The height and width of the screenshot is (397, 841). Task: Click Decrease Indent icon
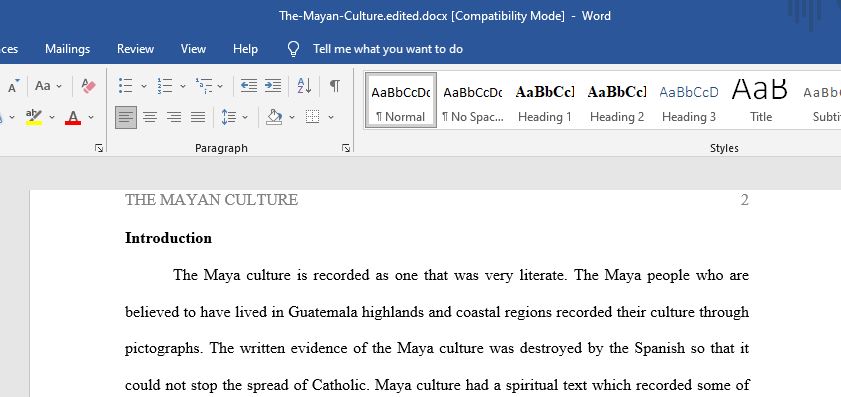click(248, 85)
